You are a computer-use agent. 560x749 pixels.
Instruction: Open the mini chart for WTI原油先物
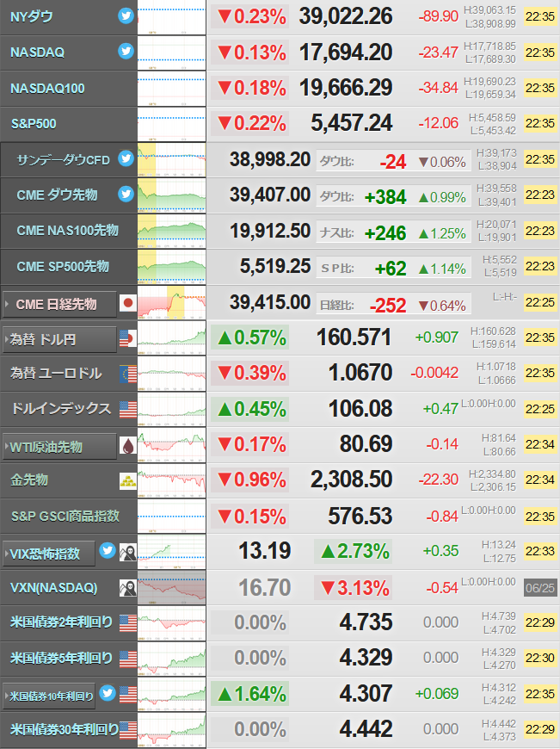pyautogui.click(x=171, y=445)
